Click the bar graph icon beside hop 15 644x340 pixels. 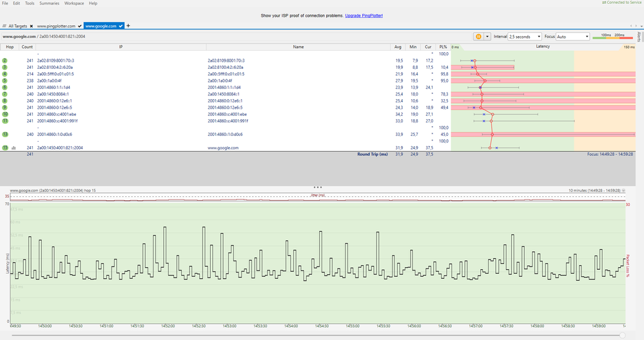coord(14,148)
